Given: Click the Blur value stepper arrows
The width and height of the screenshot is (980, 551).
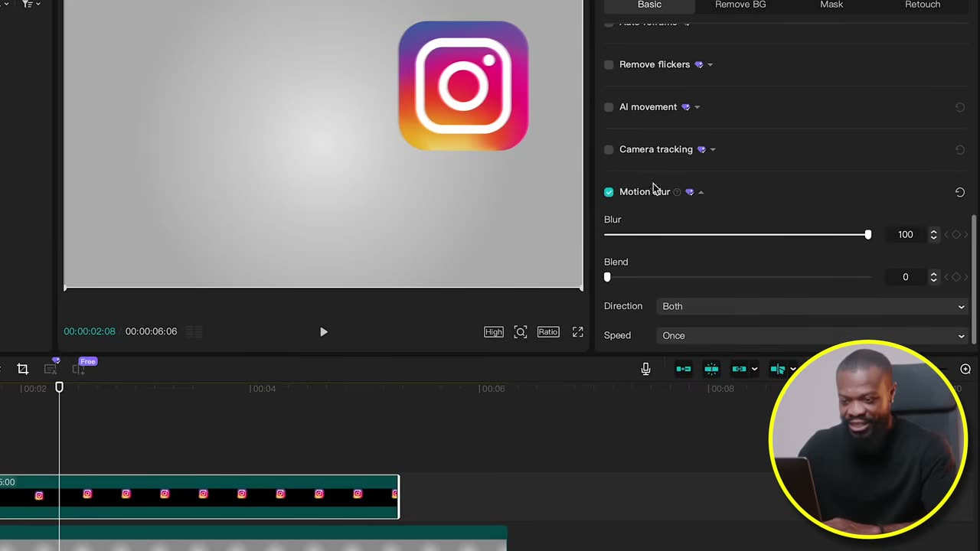Looking at the screenshot, I should coord(933,235).
